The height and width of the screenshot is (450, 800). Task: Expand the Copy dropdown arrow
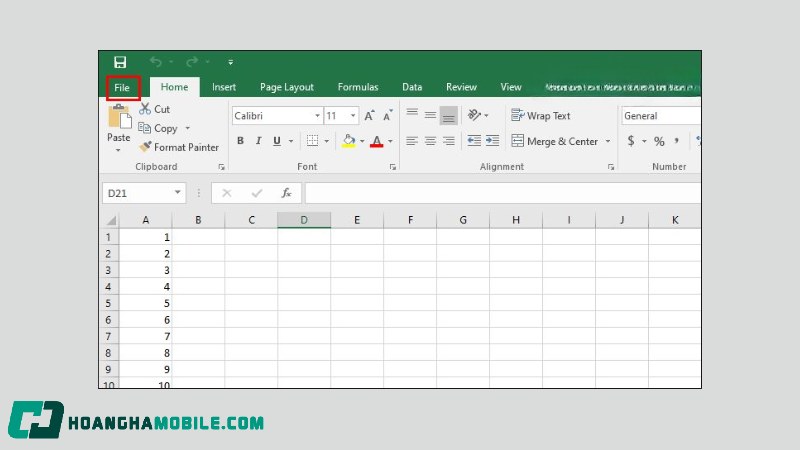tap(188, 128)
